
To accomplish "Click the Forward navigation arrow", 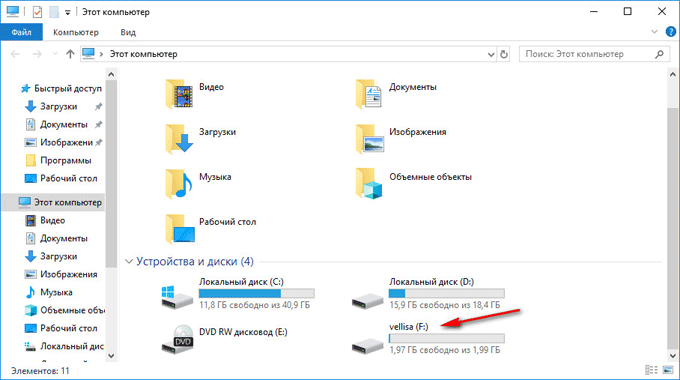I will point(37,54).
